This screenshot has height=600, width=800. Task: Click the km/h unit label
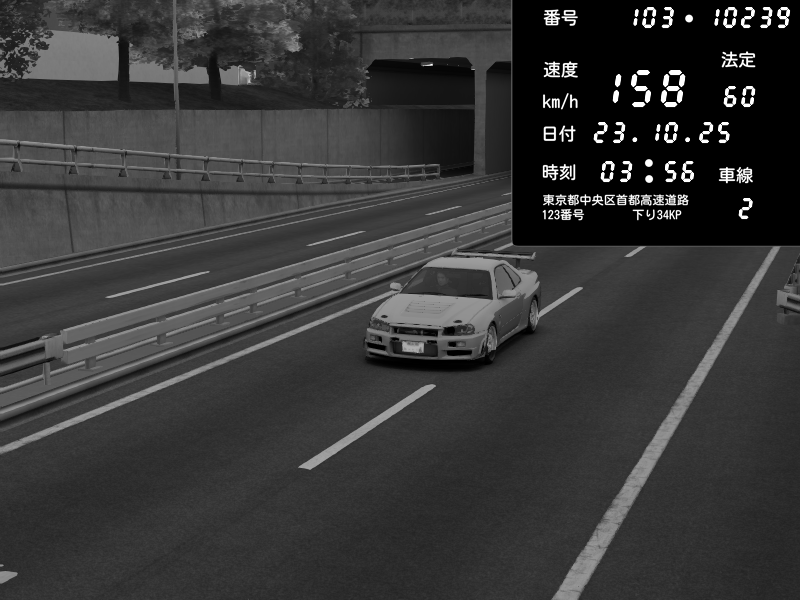559,101
